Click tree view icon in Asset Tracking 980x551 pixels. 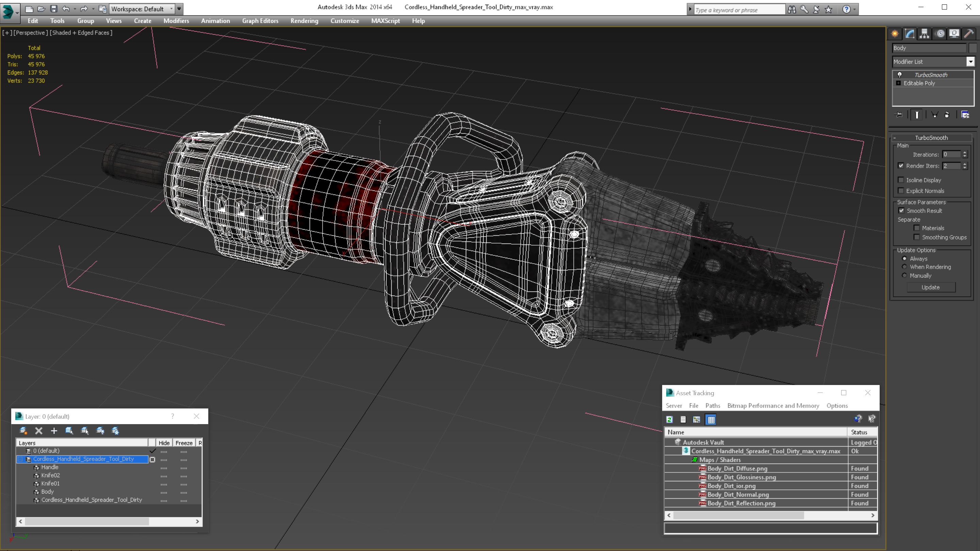coord(697,419)
